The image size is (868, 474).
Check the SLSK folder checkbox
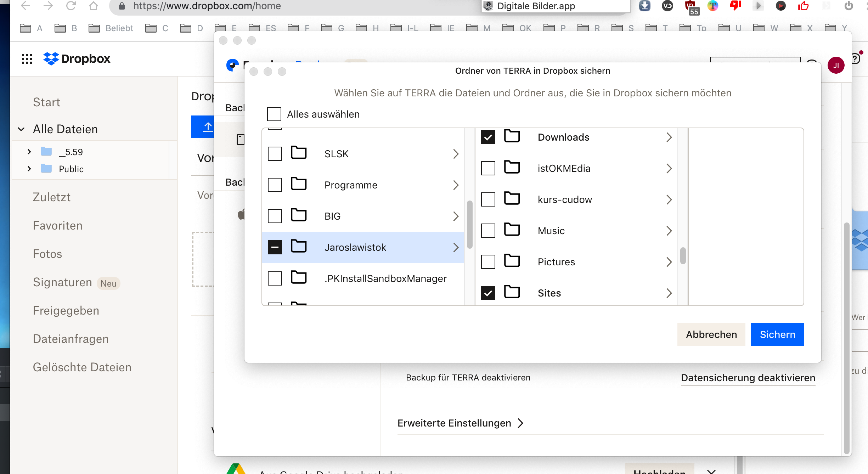click(x=275, y=154)
